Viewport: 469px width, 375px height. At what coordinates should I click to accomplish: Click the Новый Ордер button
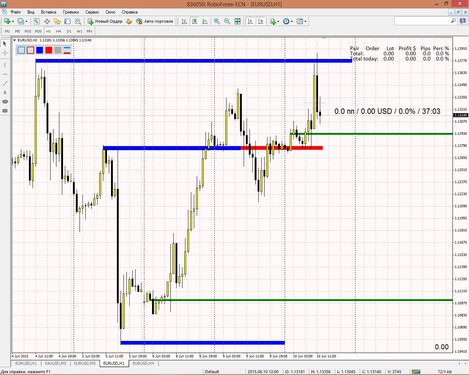pyautogui.click(x=105, y=21)
